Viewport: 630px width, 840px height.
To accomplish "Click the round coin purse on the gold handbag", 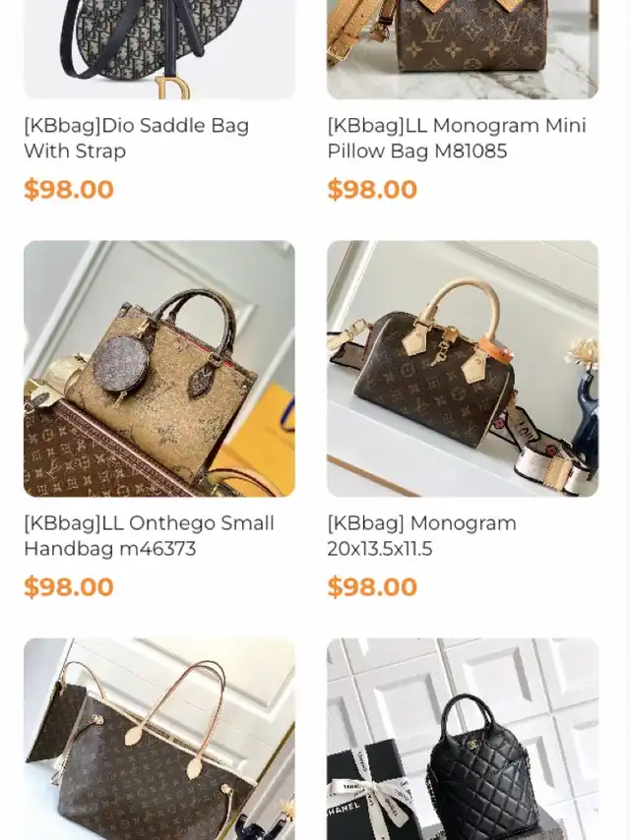I will point(120,365).
